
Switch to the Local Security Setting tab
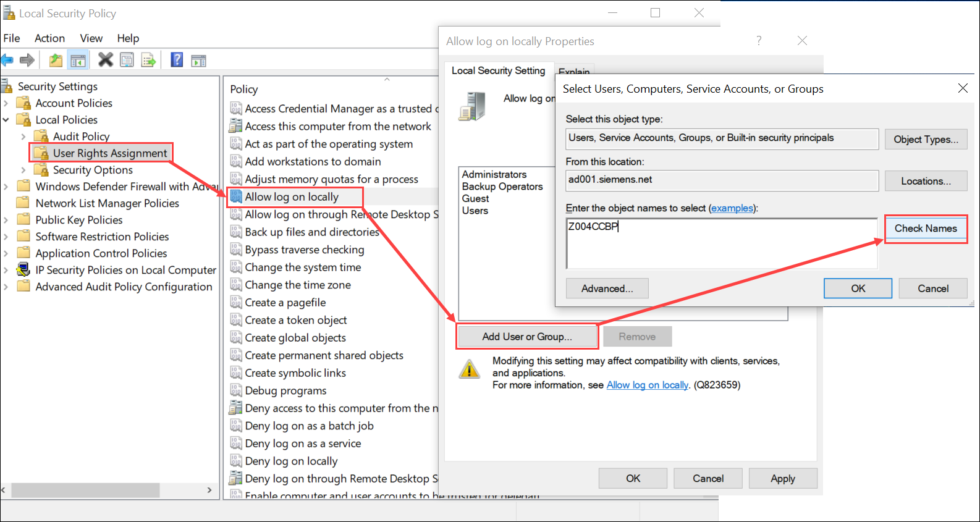[498, 70]
